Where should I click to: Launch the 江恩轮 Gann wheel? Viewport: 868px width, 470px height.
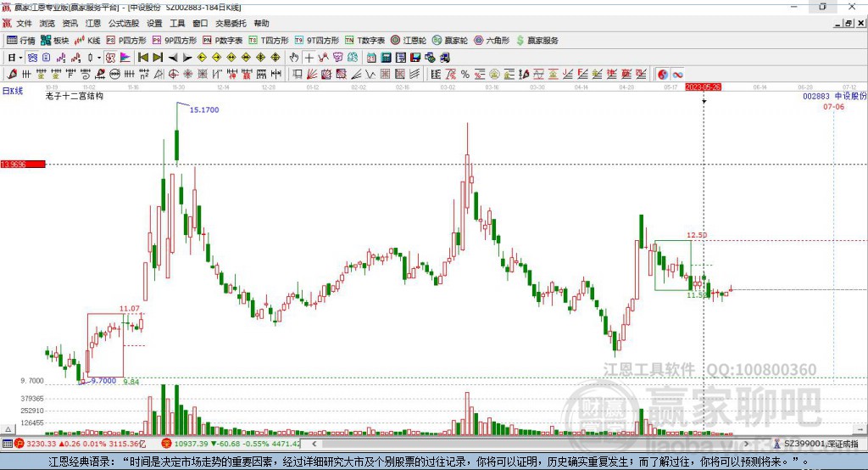click(x=409, y=41)
